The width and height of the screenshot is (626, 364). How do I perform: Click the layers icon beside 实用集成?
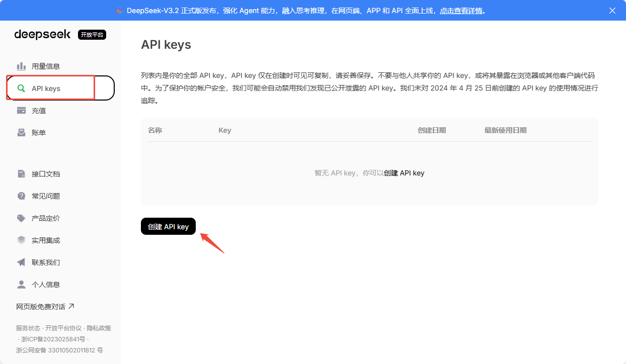(x=21, y=240)
